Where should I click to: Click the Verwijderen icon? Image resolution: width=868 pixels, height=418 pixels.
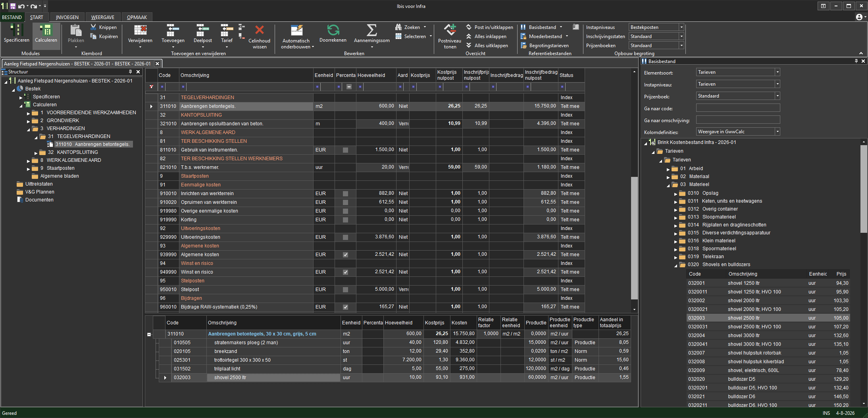pyautogui.click(x=140, y=30)
